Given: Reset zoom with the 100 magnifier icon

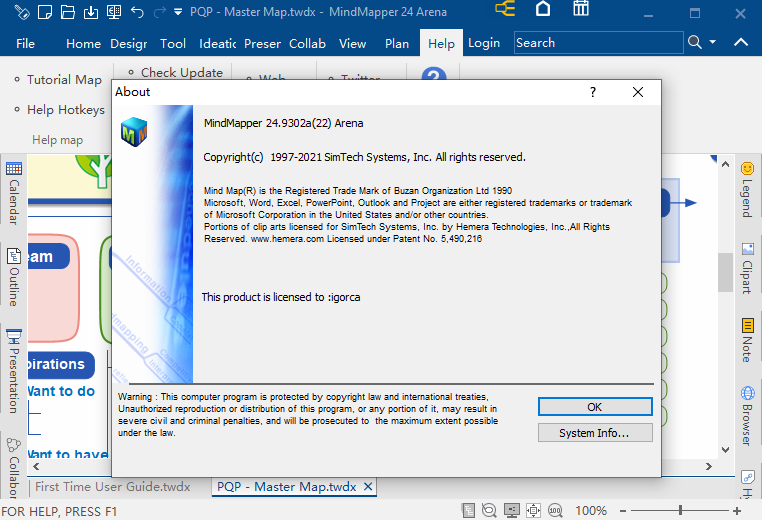Looking at the screenshot, I should [x=555, y=510].
